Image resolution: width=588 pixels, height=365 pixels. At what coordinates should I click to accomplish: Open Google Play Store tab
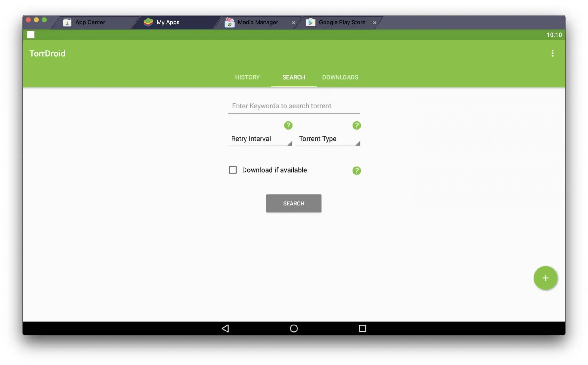coord(342,22)
